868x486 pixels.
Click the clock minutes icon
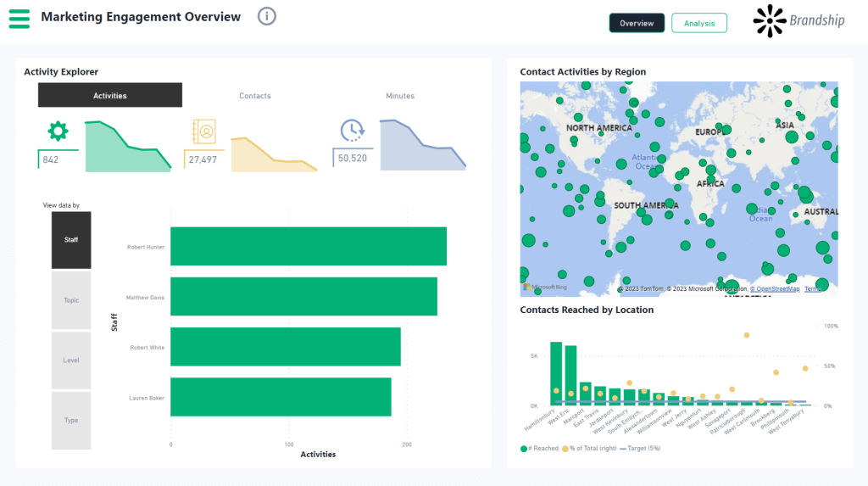coord(352,130)
